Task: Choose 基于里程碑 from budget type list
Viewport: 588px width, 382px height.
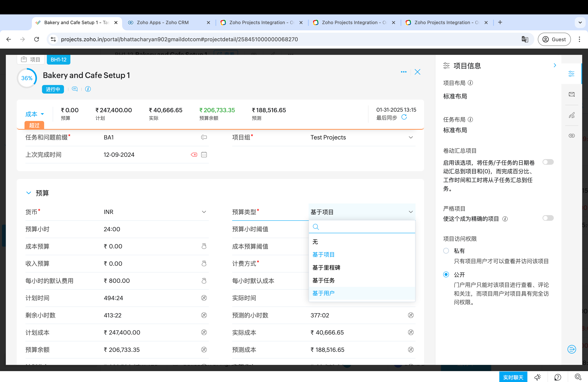Action: 326,267
